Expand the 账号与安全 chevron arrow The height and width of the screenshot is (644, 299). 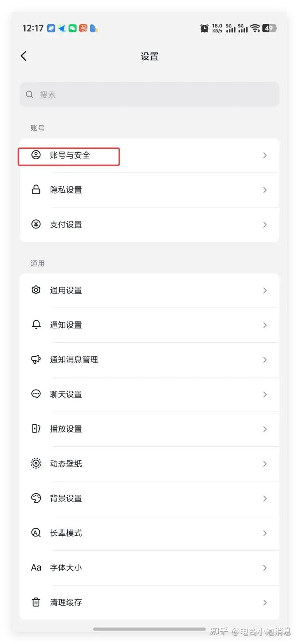pos(265,155)
